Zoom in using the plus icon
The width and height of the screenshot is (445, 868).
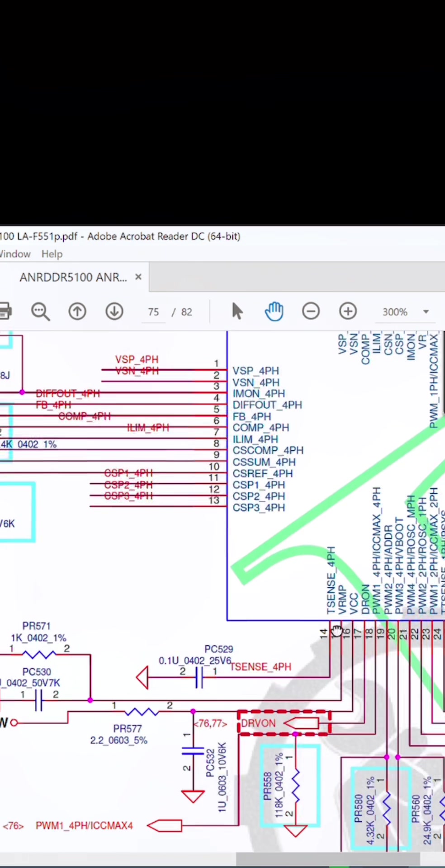[x=348, y=311]
